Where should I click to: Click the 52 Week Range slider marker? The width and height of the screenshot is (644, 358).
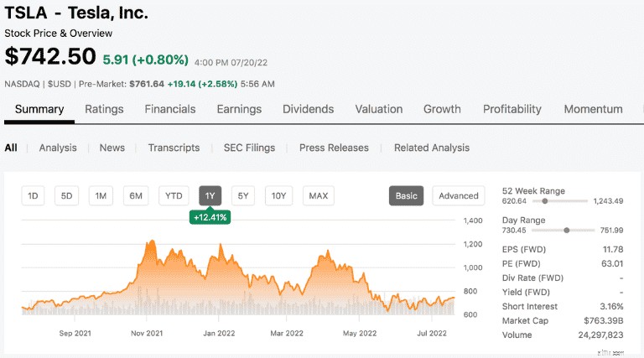coord(544,201)
